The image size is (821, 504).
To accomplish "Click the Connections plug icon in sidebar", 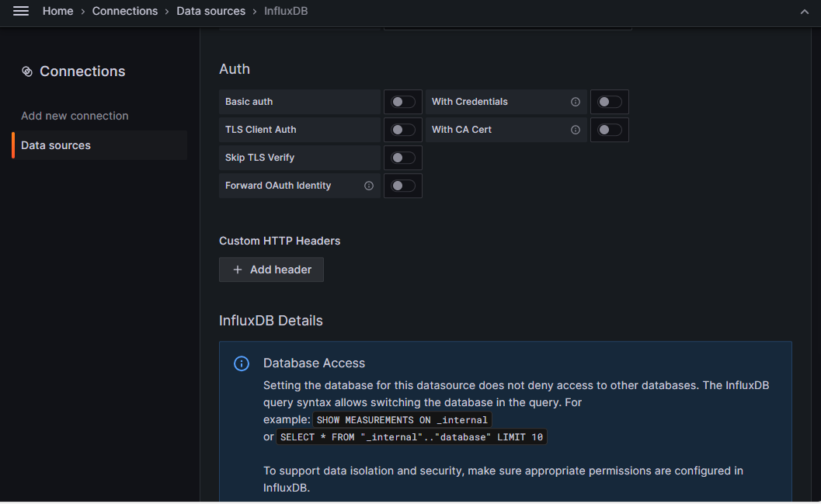I will click(26, 71).
